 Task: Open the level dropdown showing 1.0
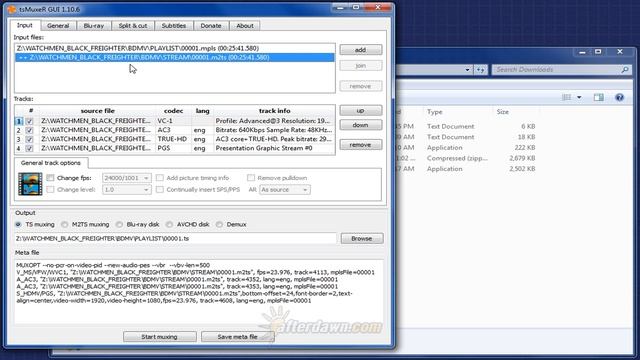tap(127, 190)
